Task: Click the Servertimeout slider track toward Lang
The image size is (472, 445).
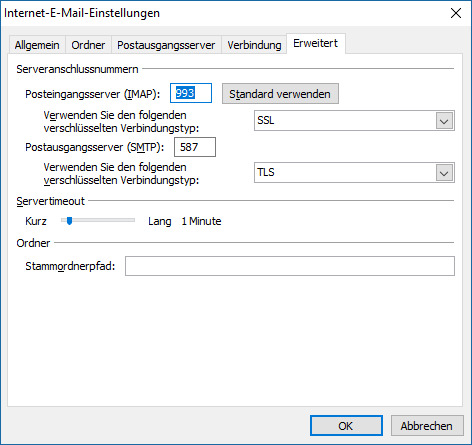Action: (x=110, y=220)
